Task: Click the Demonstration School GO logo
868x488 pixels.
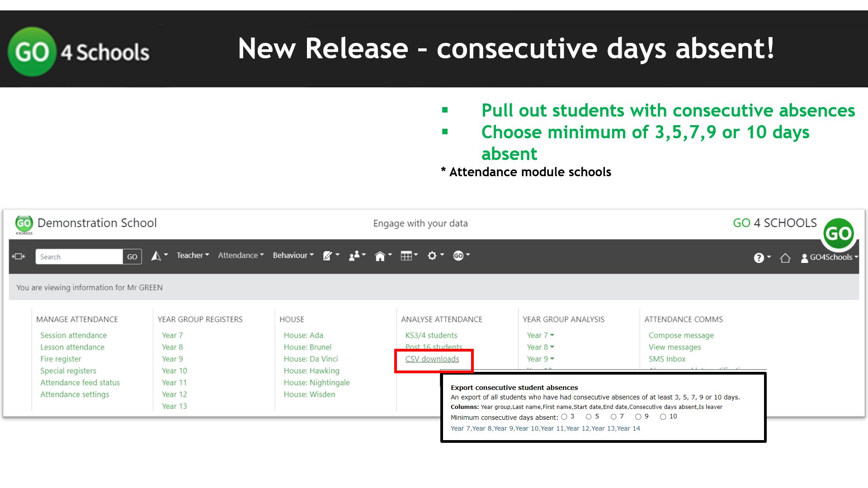Action: click(x=24, y=225)
